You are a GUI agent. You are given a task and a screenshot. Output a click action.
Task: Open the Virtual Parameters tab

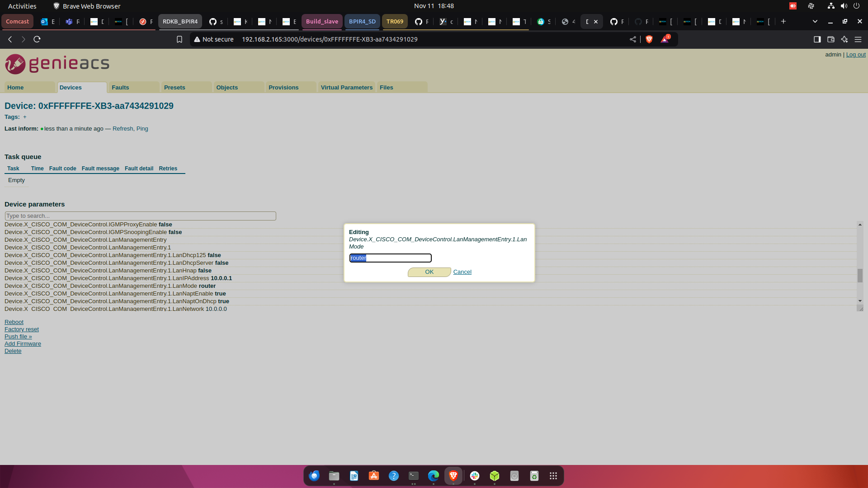click(346, 88)
